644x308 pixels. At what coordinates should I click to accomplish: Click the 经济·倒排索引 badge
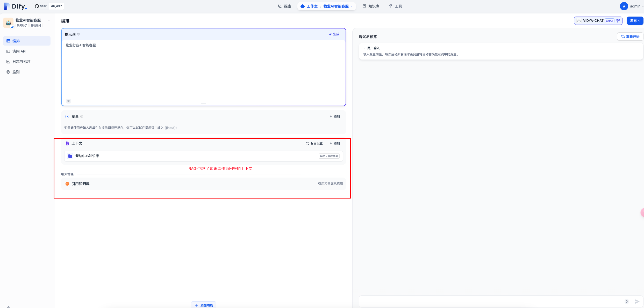click(329, 156)
